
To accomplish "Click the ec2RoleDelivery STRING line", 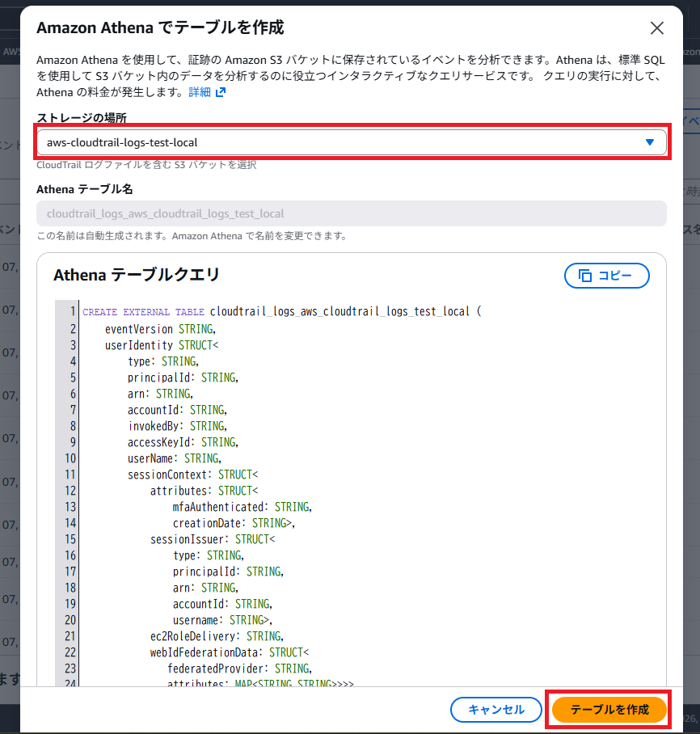I will pyautogui.click(x=217, y=636).
